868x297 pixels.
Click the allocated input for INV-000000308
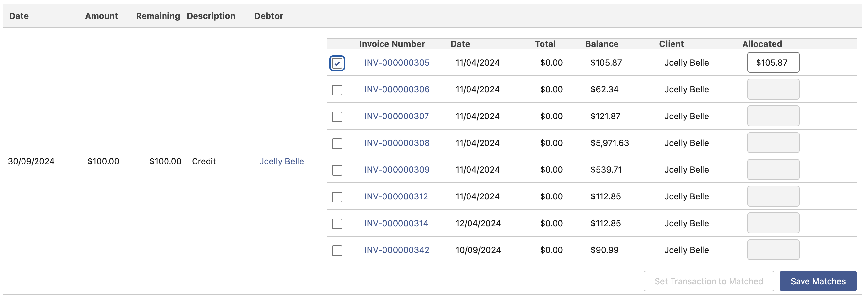(x=773, y=143)
